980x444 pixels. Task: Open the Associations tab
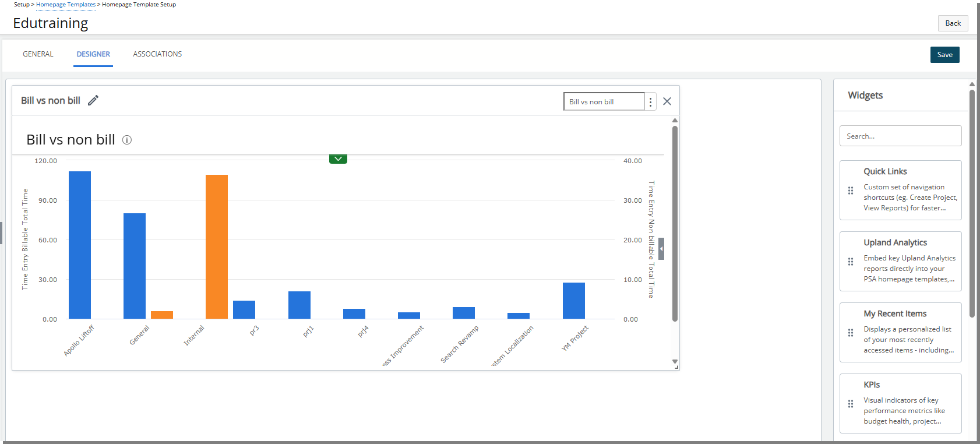pyautogui.click(x=157, y=54)
